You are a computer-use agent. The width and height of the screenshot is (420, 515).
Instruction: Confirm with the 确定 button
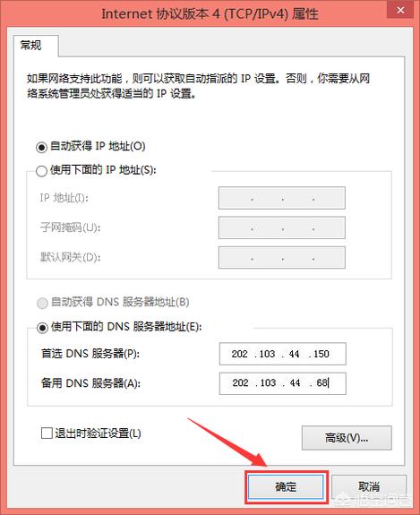286,486
